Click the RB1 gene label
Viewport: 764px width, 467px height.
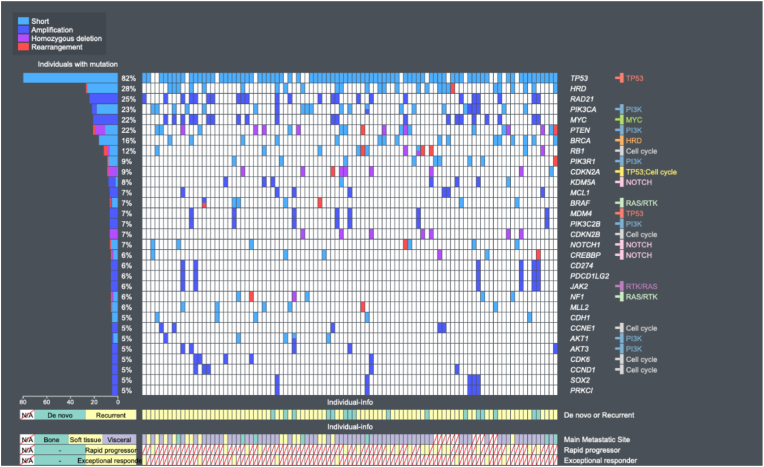(x=577, y=151)
